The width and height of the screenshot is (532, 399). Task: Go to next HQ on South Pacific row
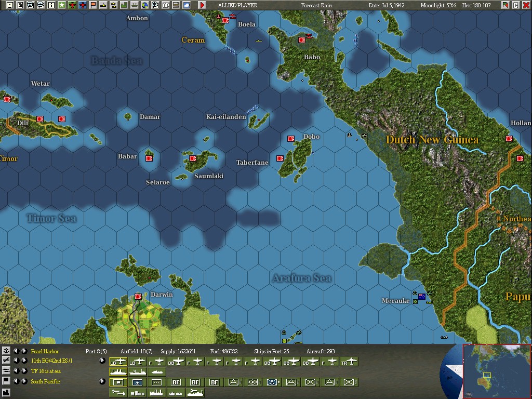(24, 381)
